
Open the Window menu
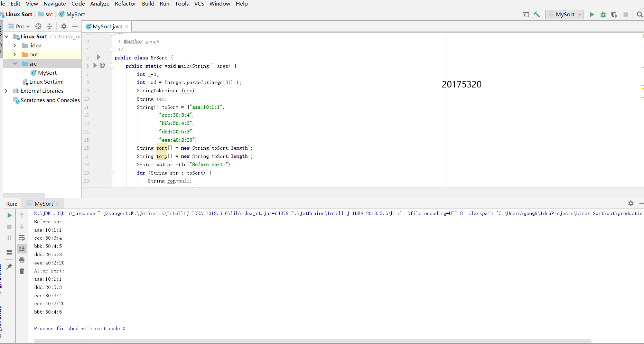[220, 4]
